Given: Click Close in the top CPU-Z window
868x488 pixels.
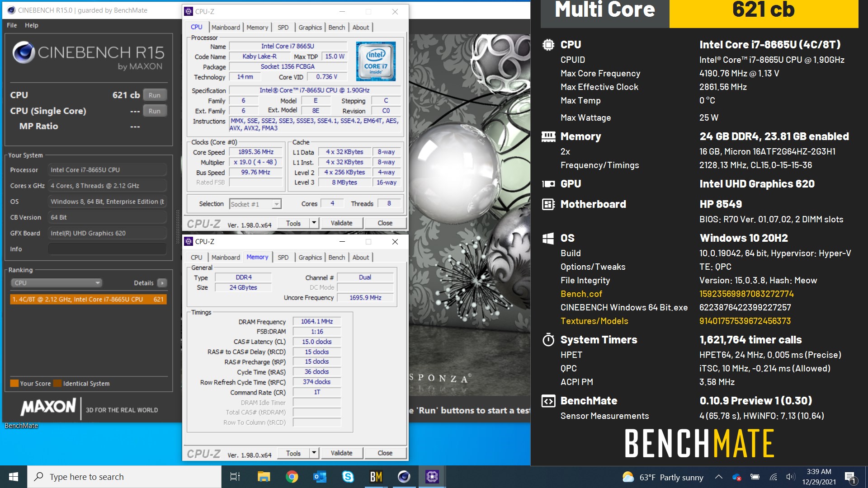Looking at the screenshot, I should click(x=385, y=223).
